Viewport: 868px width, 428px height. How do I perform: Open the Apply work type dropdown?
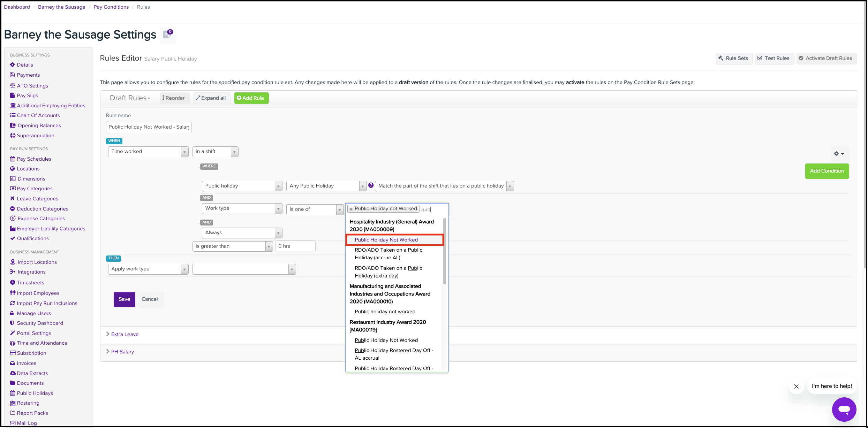148,269
